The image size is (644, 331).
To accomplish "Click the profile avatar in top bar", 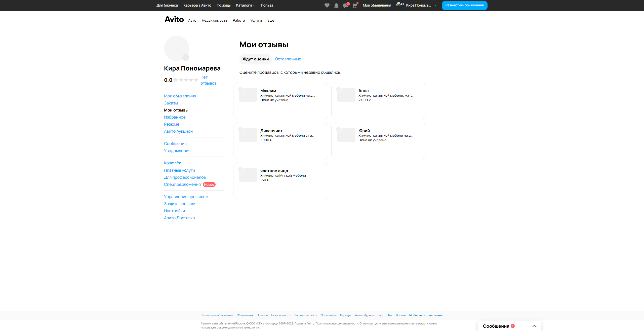I will tap(400, 5).
